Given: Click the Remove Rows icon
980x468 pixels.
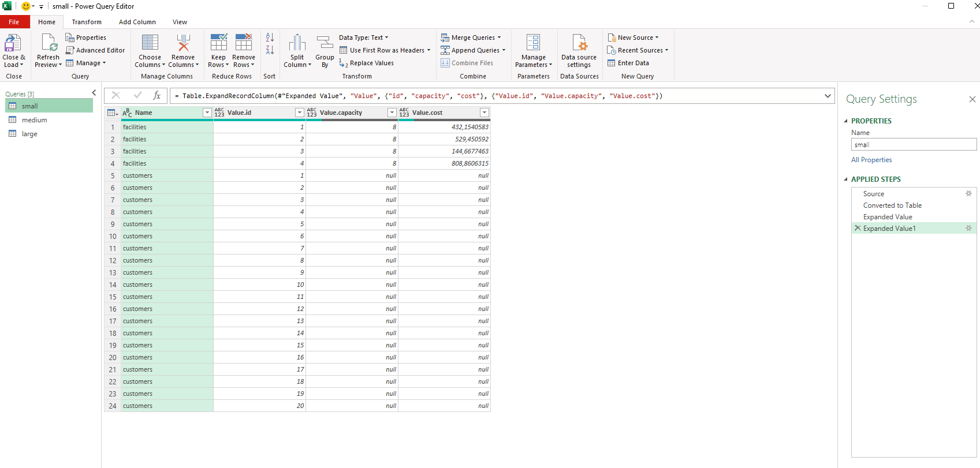Looking at the screenshot, I should click(244, 43).
